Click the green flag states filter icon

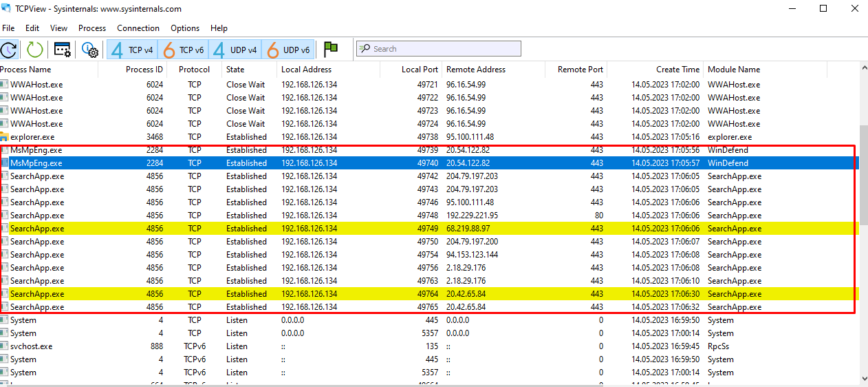(x=331, y=49)
